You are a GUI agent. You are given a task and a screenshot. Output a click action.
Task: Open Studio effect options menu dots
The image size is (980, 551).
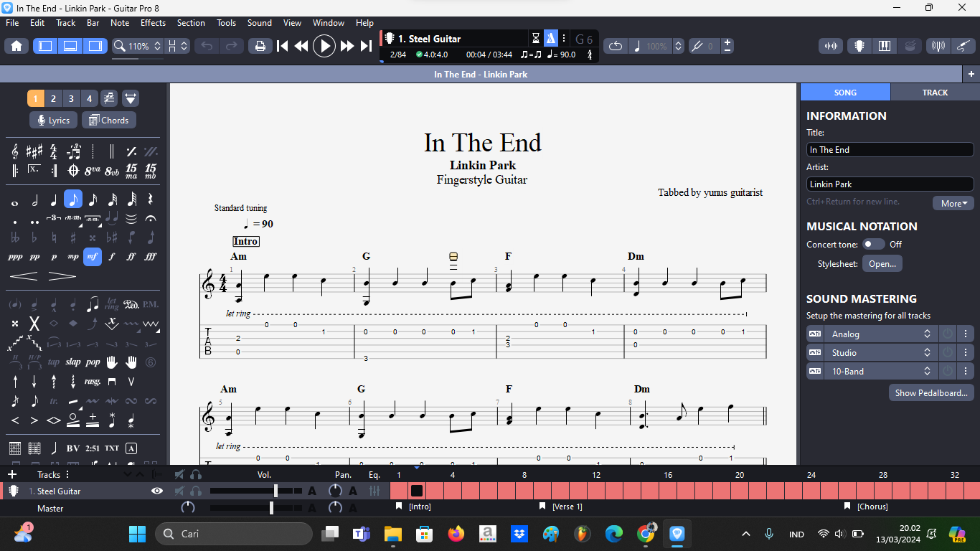966,352
